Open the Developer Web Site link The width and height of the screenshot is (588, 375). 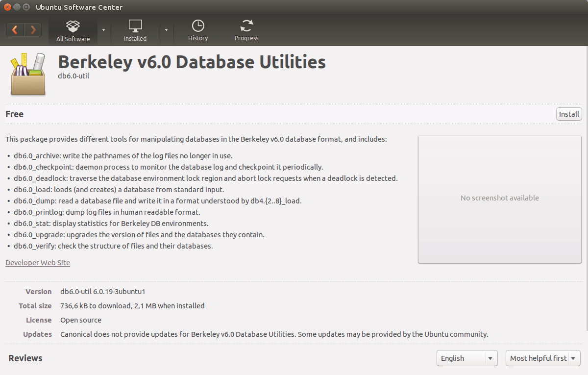pyautogui.click(x=38, y=263)
